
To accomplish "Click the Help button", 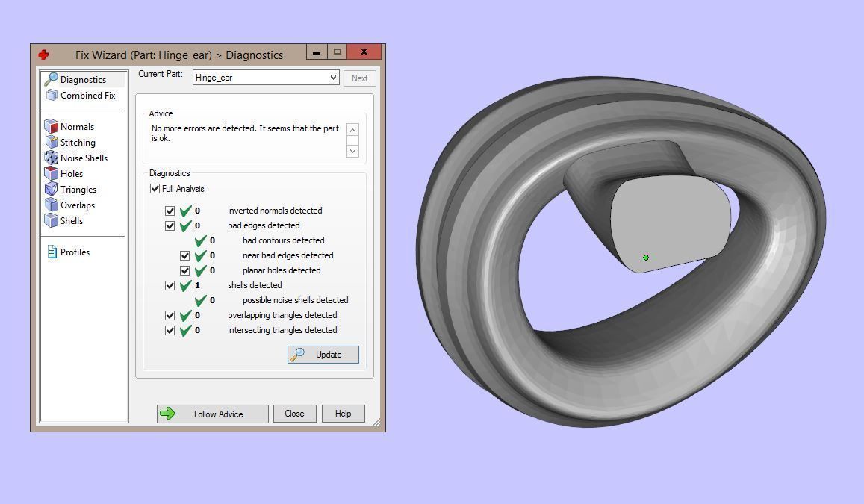I will (343, 414).
